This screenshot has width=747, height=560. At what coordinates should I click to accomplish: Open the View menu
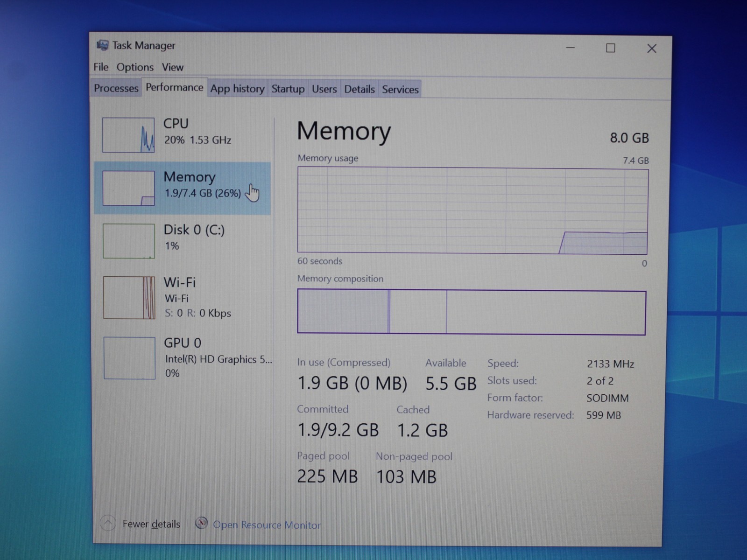[x=172, y=67]
